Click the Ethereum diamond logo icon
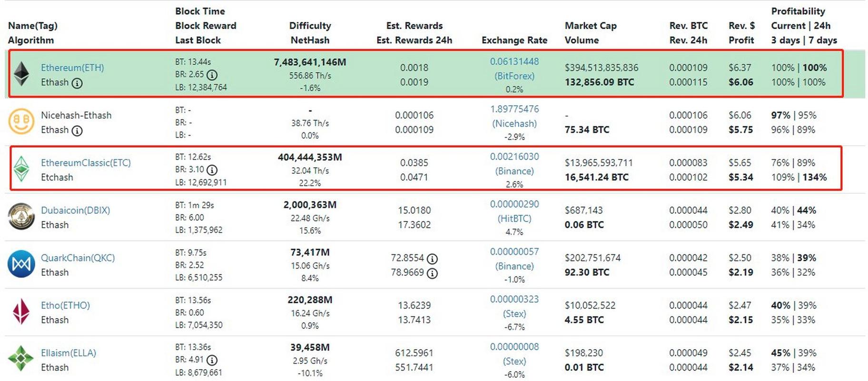868x381 pixels. [x=21, y=74]
